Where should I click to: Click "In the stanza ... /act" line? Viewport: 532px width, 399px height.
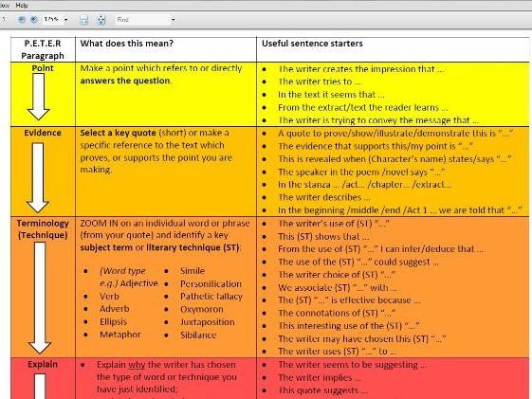(x=364, y=185)
